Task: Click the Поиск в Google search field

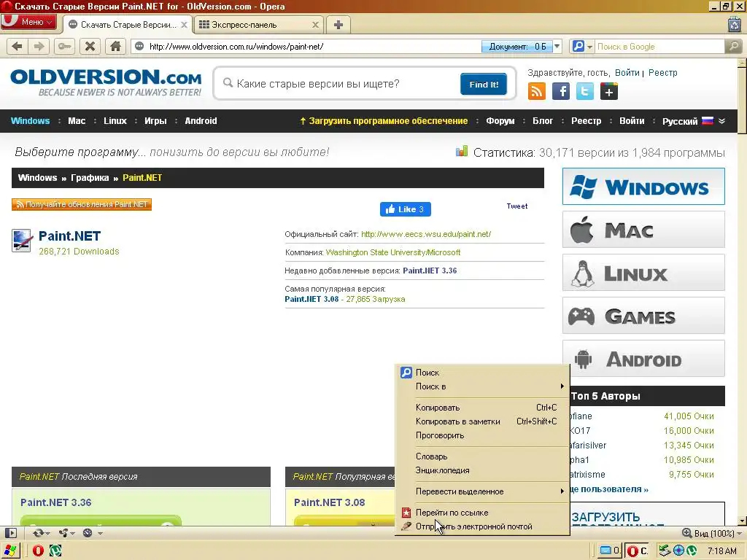Action: [659, 47]
